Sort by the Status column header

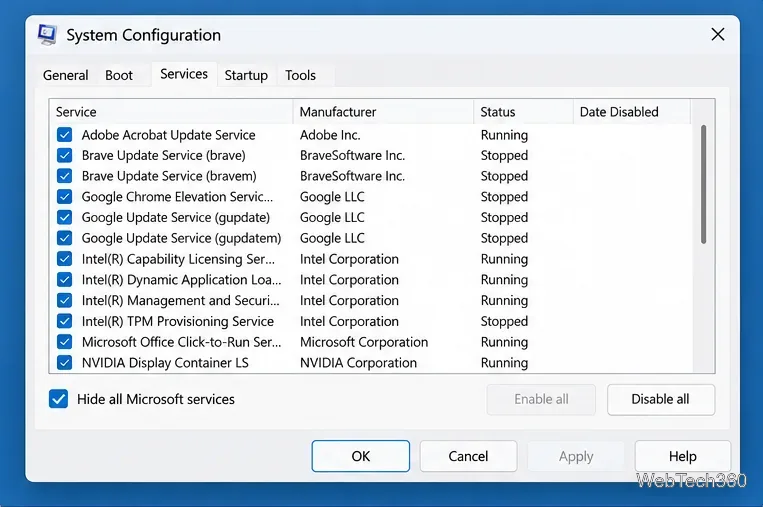(x=524, y=112)
